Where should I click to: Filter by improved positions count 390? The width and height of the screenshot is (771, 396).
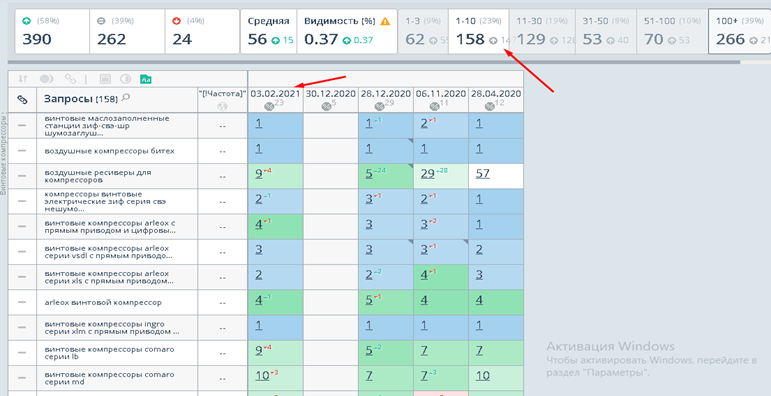point(52,31)
